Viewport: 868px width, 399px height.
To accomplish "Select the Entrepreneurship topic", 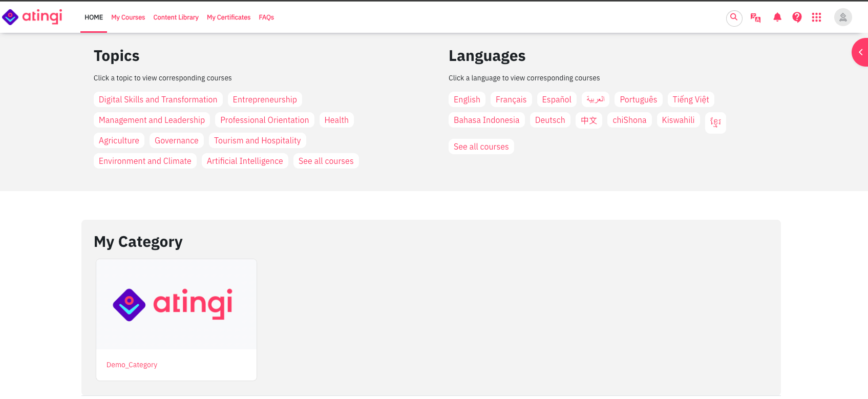I will tap(265, 99).
